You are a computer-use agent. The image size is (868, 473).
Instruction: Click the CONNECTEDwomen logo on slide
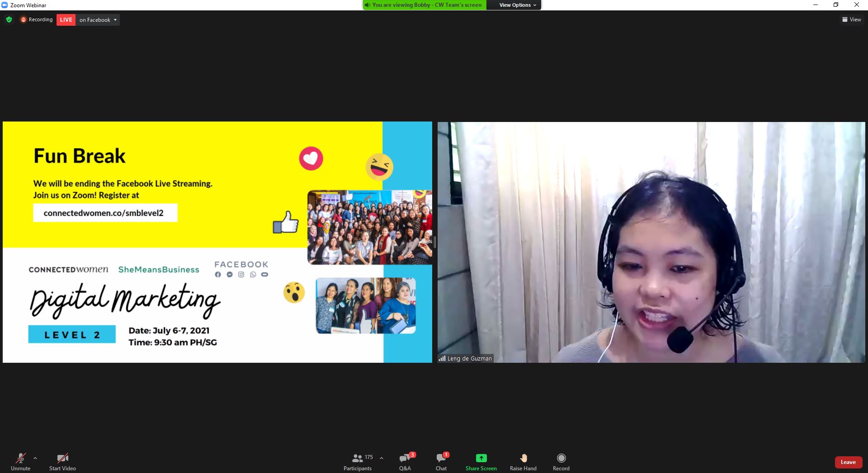pyautogui.click(x=68, y=269)
